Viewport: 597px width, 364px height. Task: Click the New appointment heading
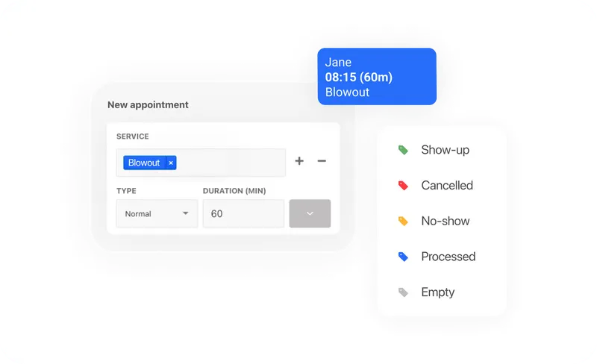148,105
